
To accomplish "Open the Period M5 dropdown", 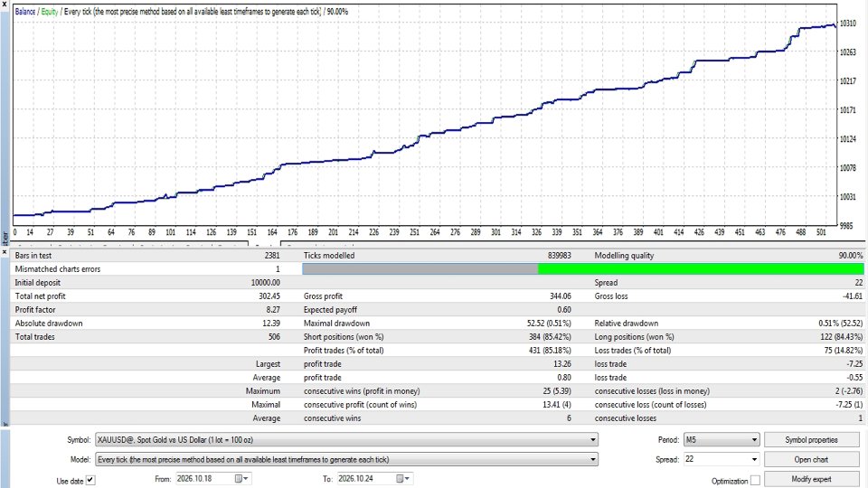I will [722, 440].
